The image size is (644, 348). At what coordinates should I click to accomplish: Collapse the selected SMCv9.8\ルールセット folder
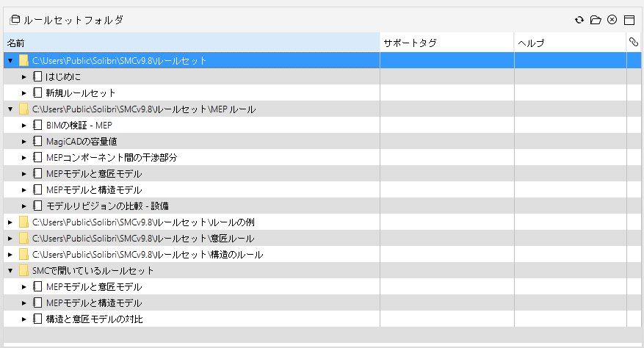tap(10, 61)
